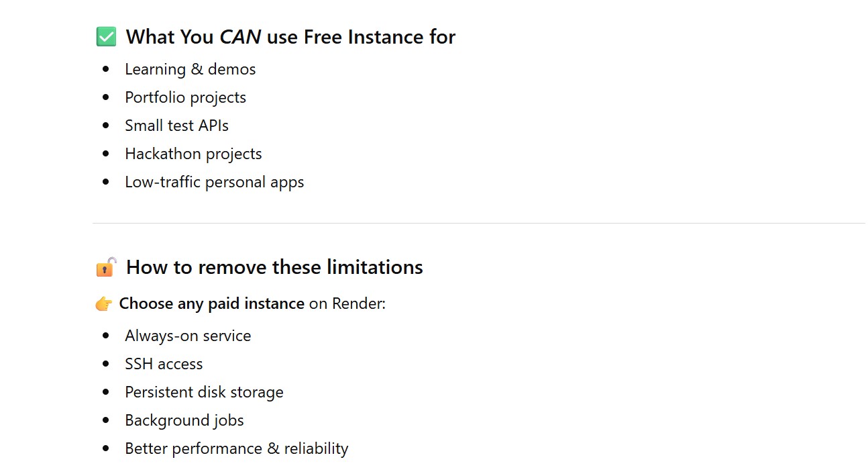Viewport: 868px width, 476px height.
Task: Click "Better performance & reliability" text
Action: coord(236,448)
